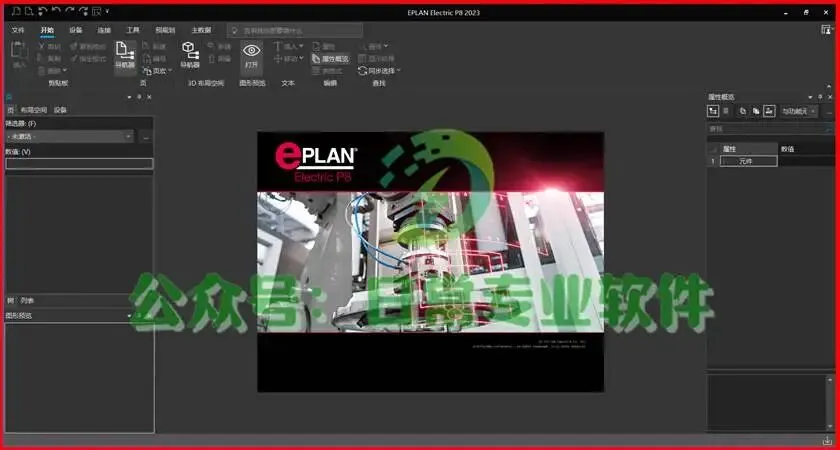Click the 数值 (V) input field
Screen dimensions: 840x450
pos(79,164)
